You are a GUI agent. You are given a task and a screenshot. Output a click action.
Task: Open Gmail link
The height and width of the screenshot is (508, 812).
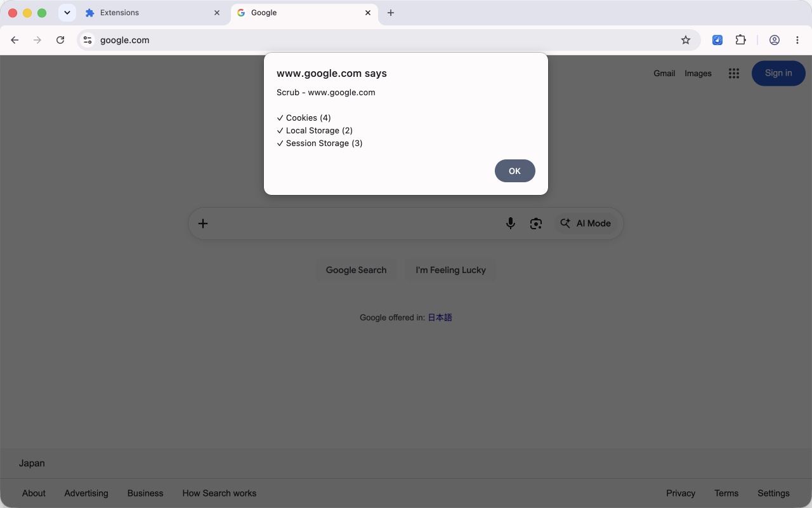pos(664,74)
